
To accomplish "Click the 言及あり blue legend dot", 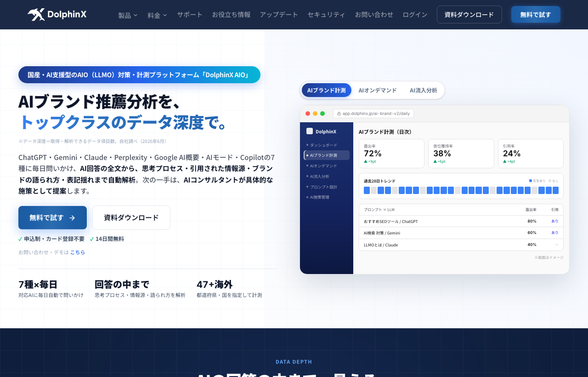I will [531, 181].
